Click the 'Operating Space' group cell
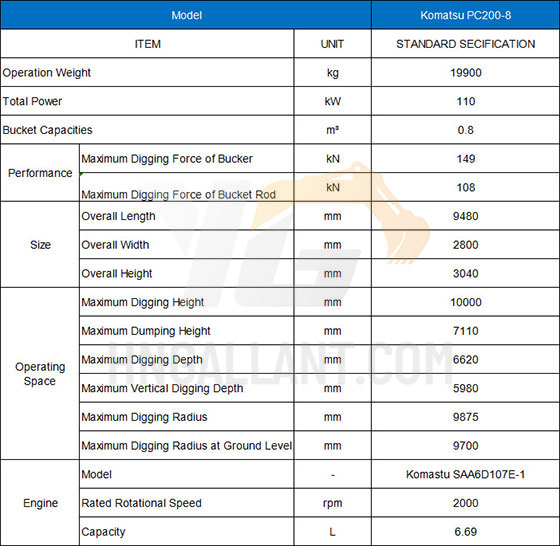The width and height of the screenshot is (560, 546). coord(40,374)
